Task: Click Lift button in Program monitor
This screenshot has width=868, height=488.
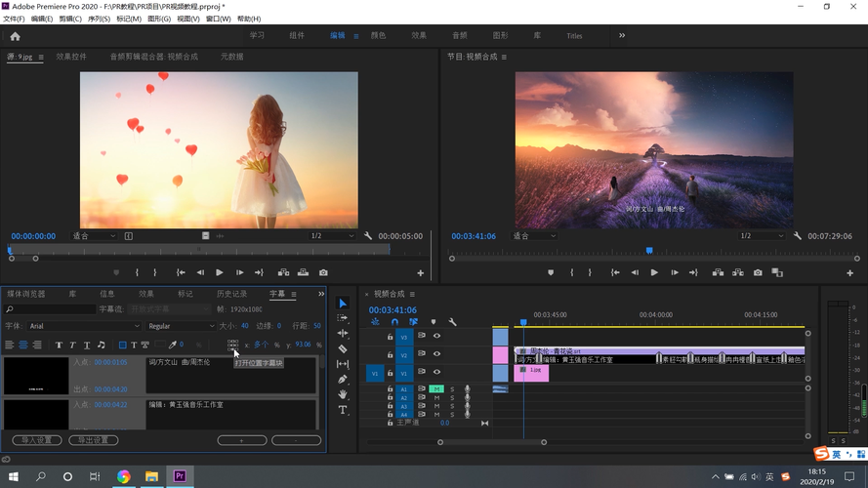Action: (x=718, y=272)
